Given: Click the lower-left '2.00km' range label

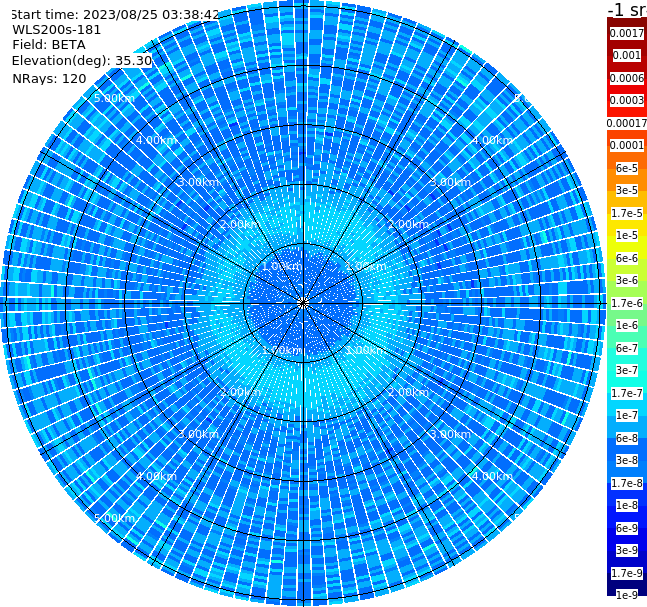Looking at the screenshot, I should [x=241, y=392].
